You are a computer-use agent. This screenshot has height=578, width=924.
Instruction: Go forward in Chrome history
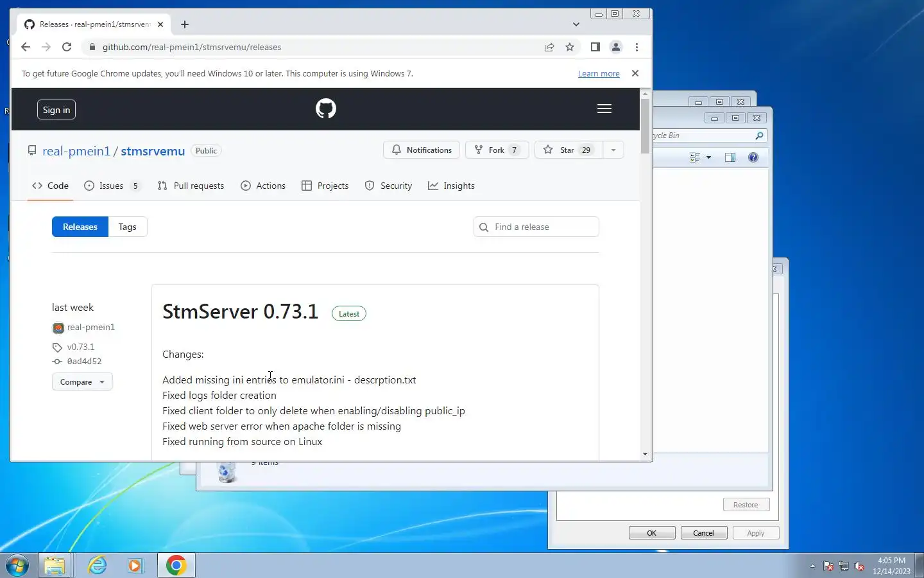pyautogui.click(x=46, y=47)
